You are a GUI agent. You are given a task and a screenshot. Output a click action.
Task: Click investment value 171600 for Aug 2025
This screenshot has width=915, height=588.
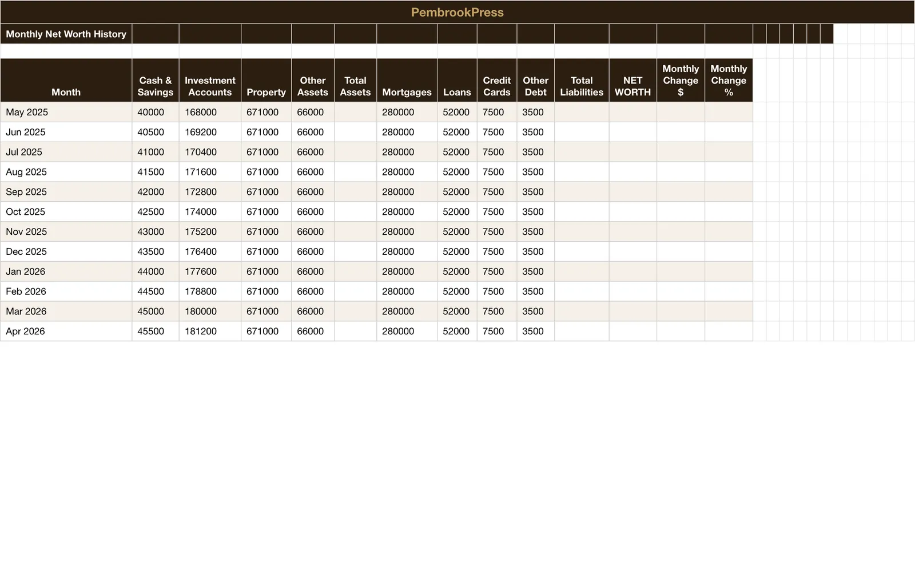[x=210, y=172]
